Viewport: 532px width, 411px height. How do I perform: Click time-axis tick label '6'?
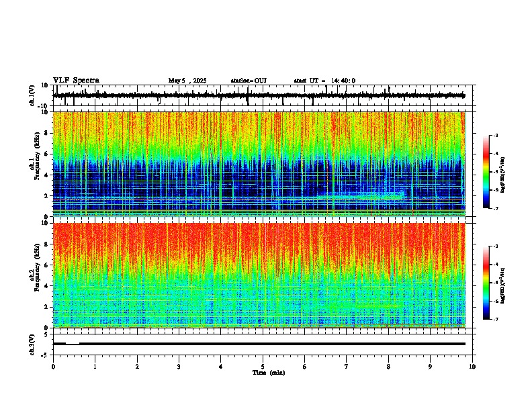click(x=305, y=367)
